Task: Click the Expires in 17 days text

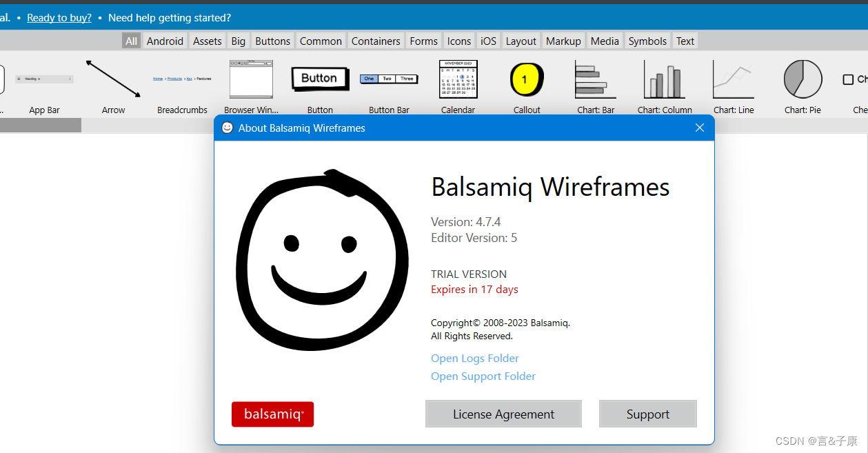Action: tap(475, 290)
